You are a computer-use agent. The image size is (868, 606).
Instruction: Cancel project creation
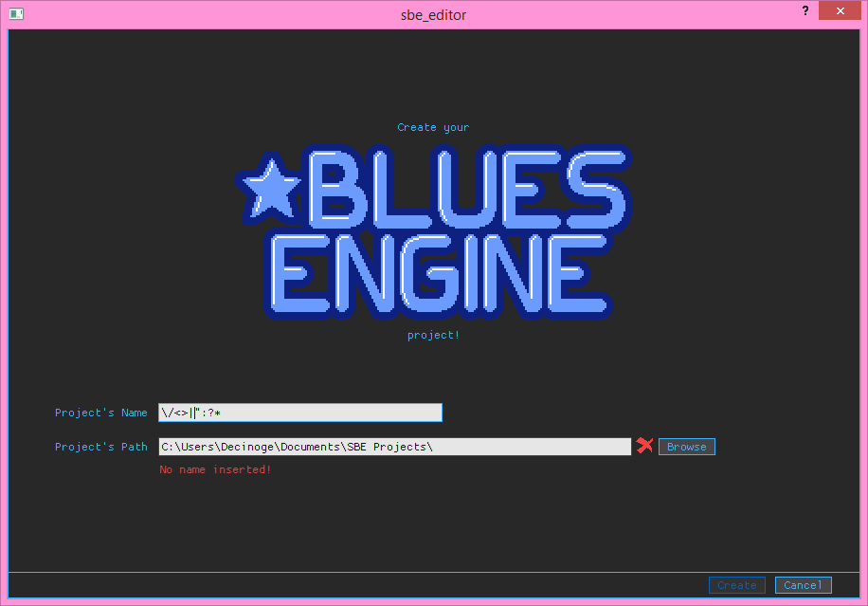tap(804, 585)
